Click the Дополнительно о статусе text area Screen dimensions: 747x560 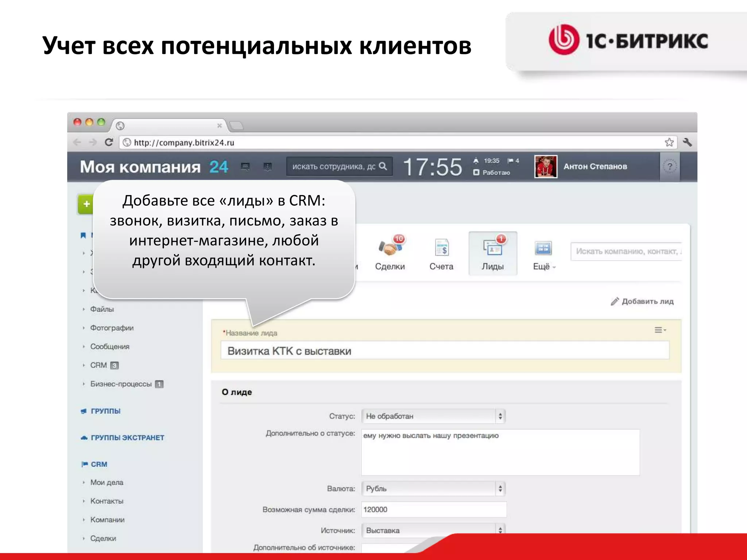500,452
